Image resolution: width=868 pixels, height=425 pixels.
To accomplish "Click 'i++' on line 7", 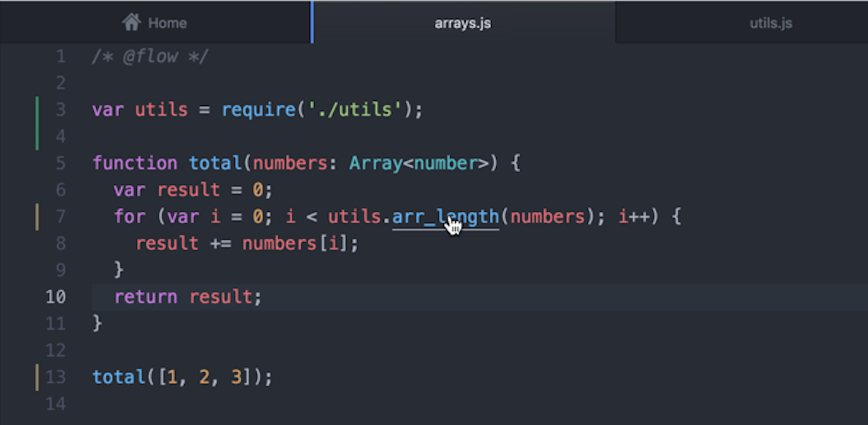I will click(634, 216).
